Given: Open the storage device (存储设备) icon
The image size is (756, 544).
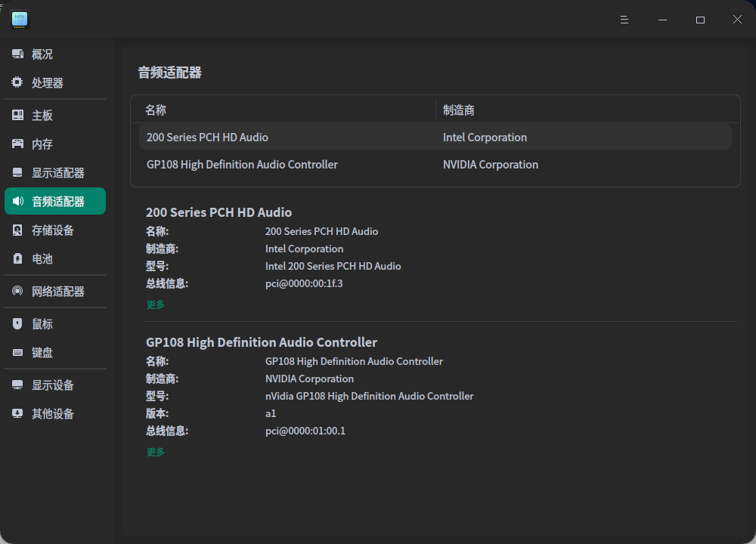Looking at the screenshot, I should click(17, 230).
